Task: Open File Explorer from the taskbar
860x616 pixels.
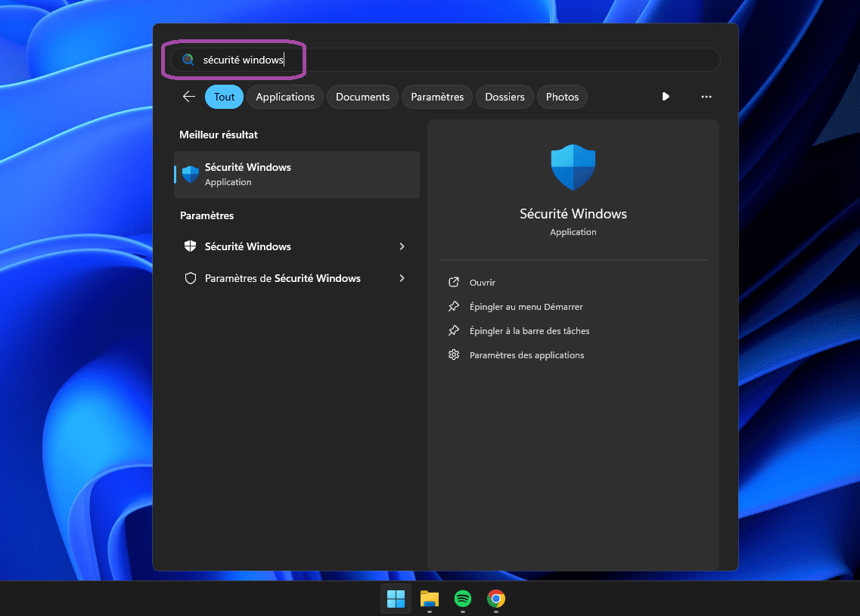Action: [430, 599]
